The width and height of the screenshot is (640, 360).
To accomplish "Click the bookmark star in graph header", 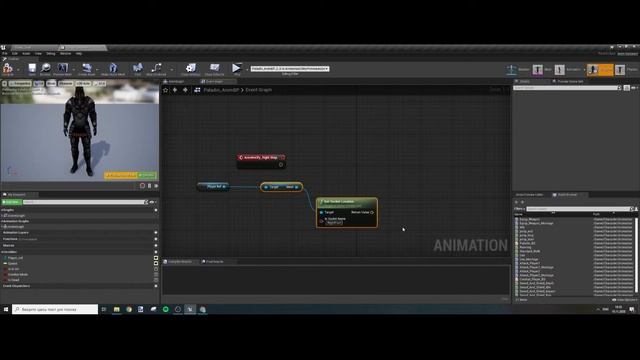I will (165, 90).
